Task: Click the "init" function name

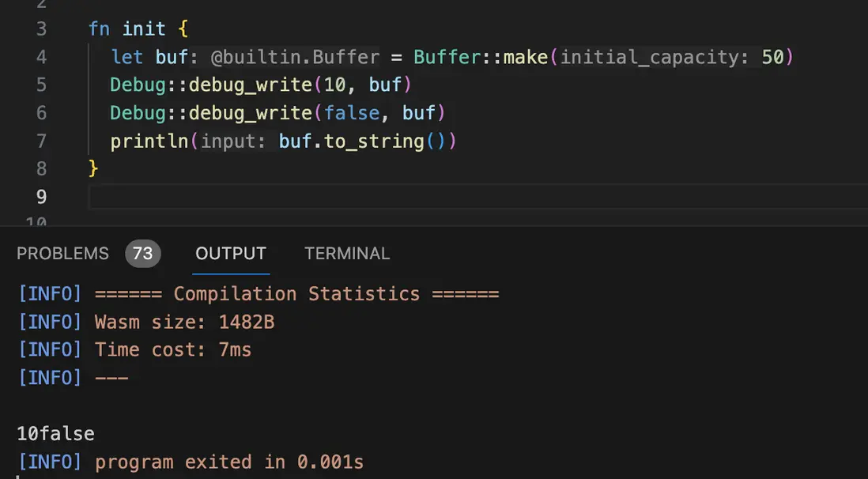Action: (x=143, y=29)
